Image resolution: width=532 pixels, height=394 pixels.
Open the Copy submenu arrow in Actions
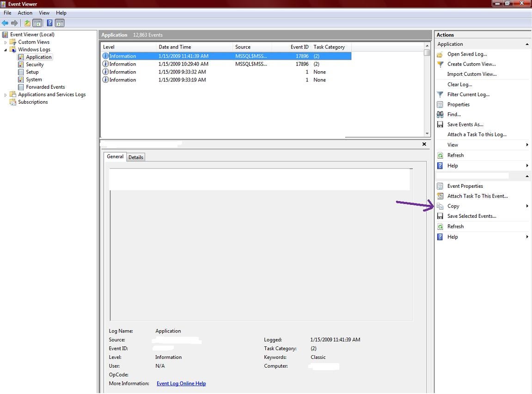coord(527,206)
